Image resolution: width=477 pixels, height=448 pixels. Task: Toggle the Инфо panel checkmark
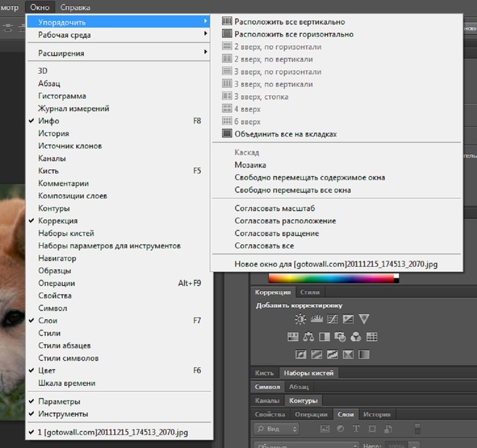[48, 121]
